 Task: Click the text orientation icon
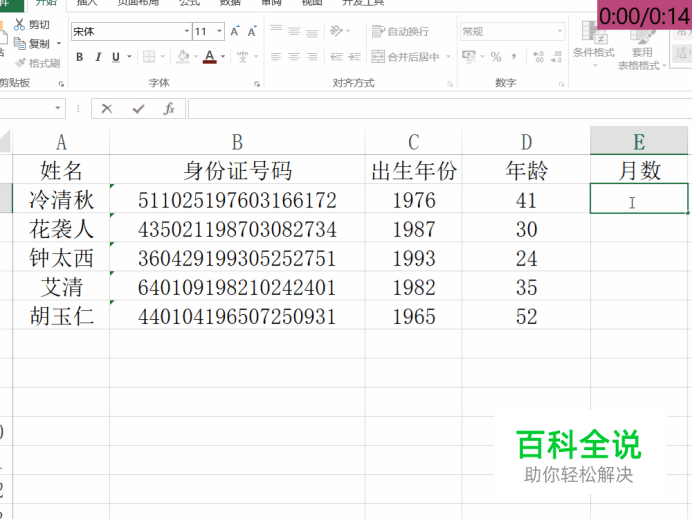[336, 31]
